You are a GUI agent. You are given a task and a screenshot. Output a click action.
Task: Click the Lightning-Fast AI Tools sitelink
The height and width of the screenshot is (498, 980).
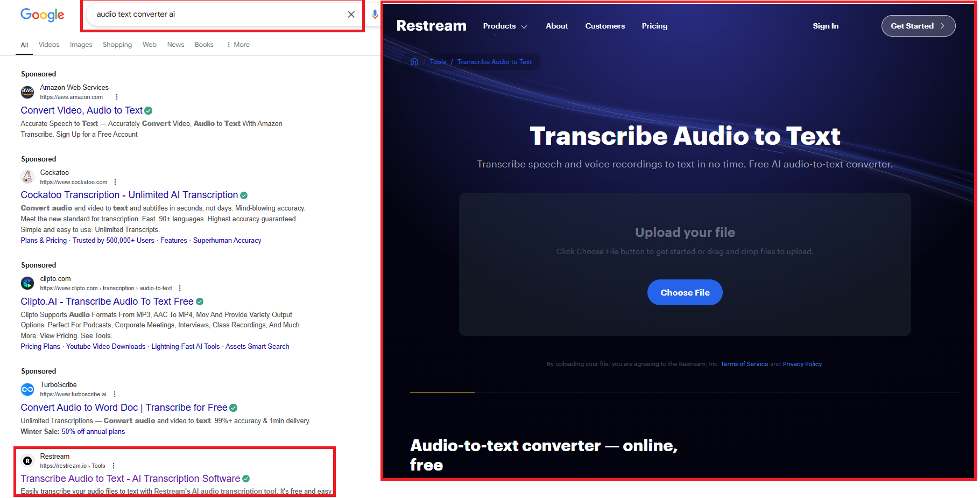point(185,347)
